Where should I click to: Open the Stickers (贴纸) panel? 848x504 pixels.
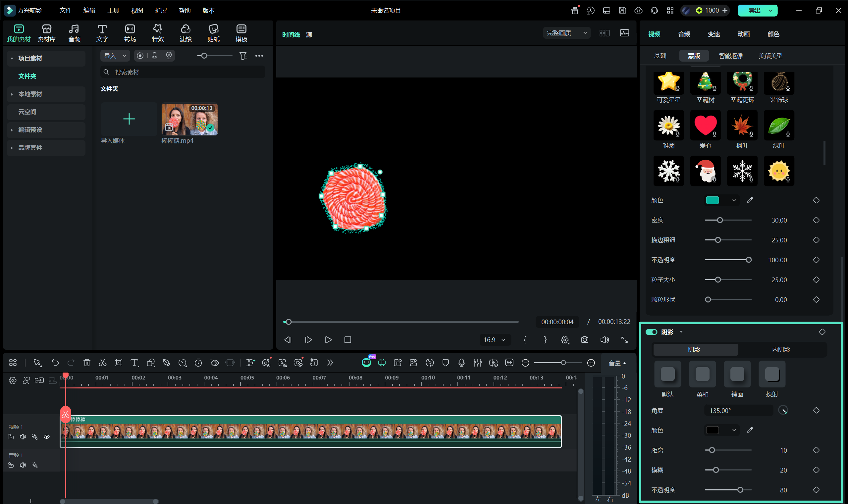coord(213,33)
